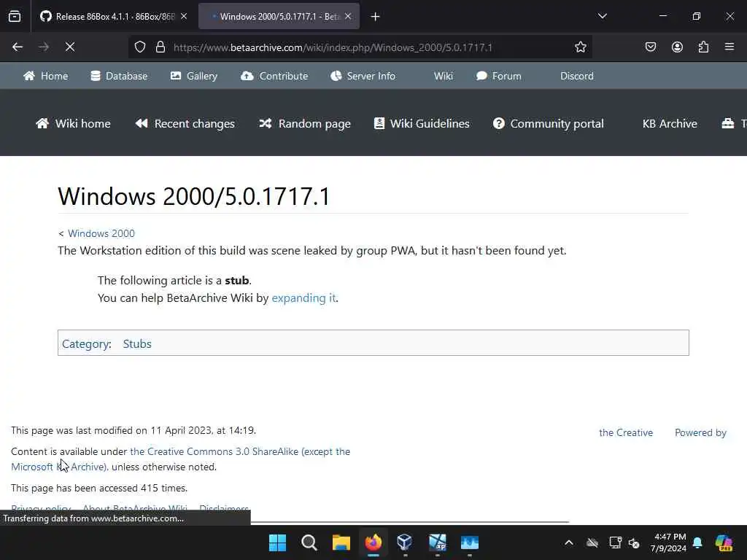The width and height of the screenshot is (747, 560).
Task: Open the XP taskbar app icon
Action: click(438, 542)
